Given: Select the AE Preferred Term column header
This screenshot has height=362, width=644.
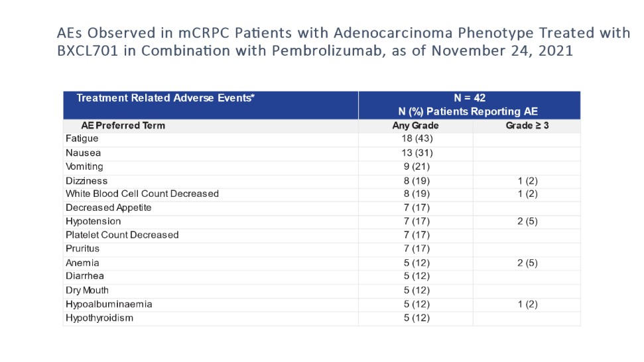Looking at the screenshot, I should click(123, 125).
